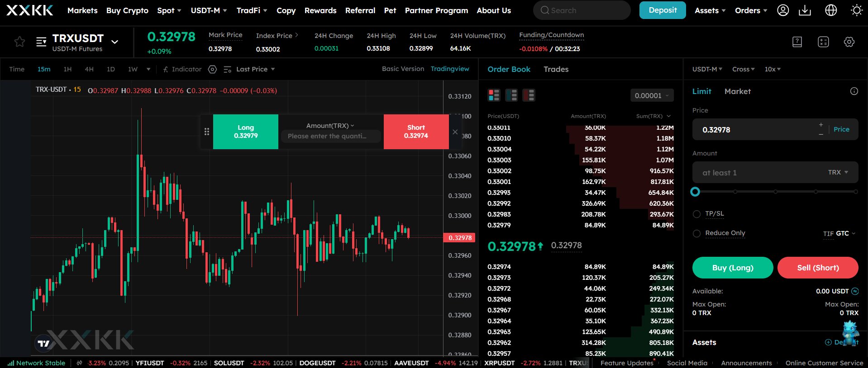Enable the TP/SL option
Image resolution: width=868 pixels, height=368 pixels.
click(696, 214)
